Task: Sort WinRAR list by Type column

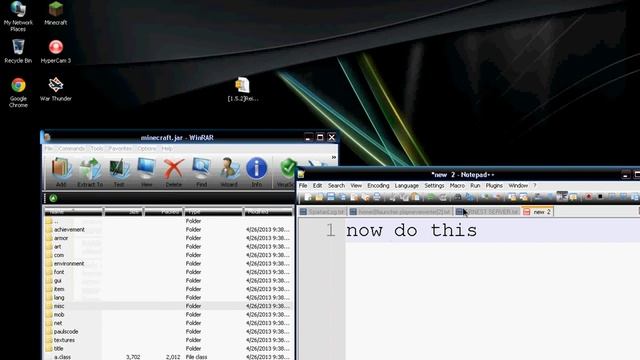Action: click(x=213, y=211)
